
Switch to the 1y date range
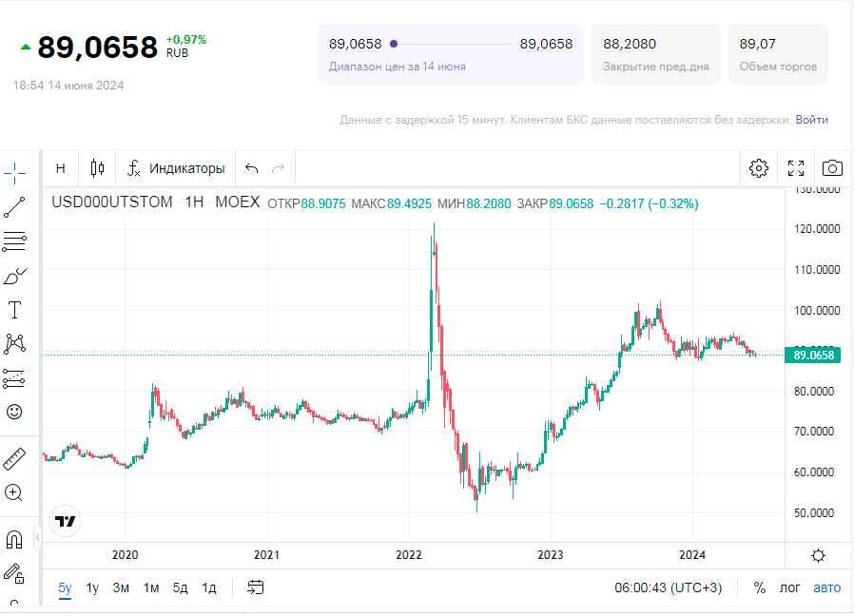(x=92, y=587)
